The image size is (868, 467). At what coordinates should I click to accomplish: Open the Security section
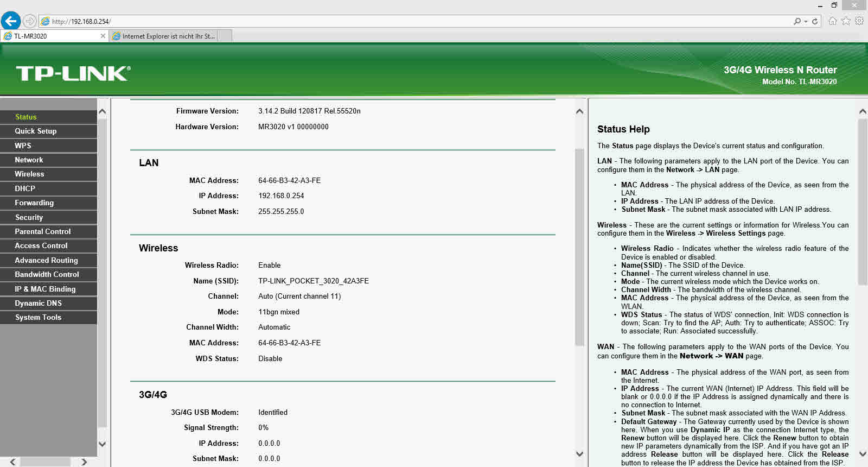point(48,217)
